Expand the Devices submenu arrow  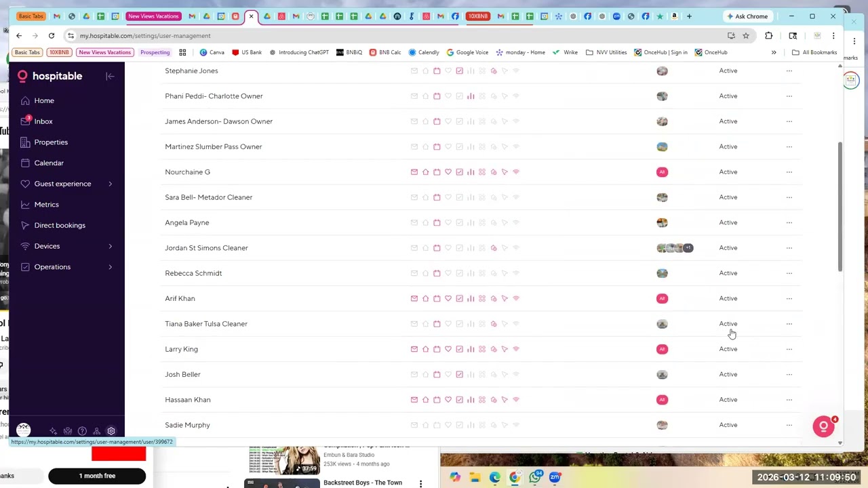click(110, 246)
